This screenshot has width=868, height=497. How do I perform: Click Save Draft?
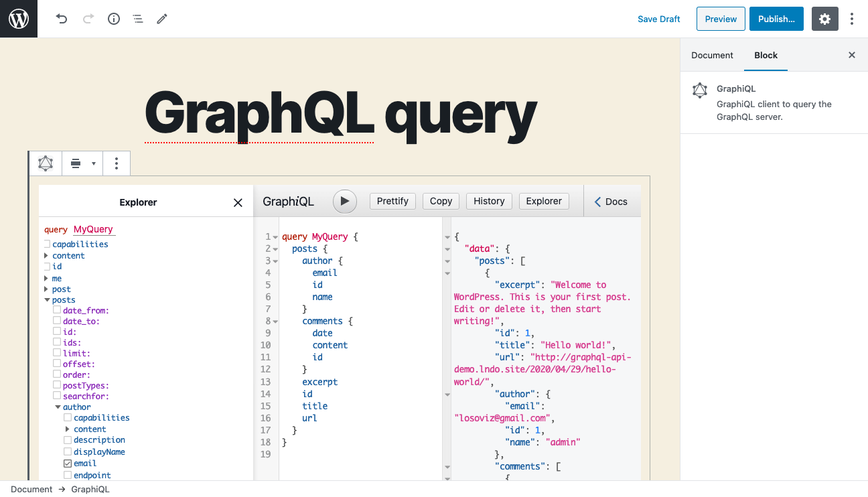pyautogui.click(x=659, y=19)
